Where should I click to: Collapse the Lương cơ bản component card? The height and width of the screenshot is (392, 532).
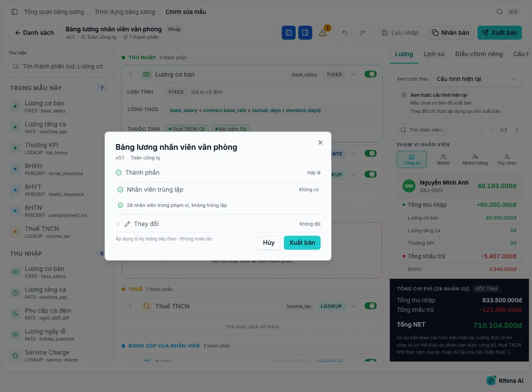[353, 74]
